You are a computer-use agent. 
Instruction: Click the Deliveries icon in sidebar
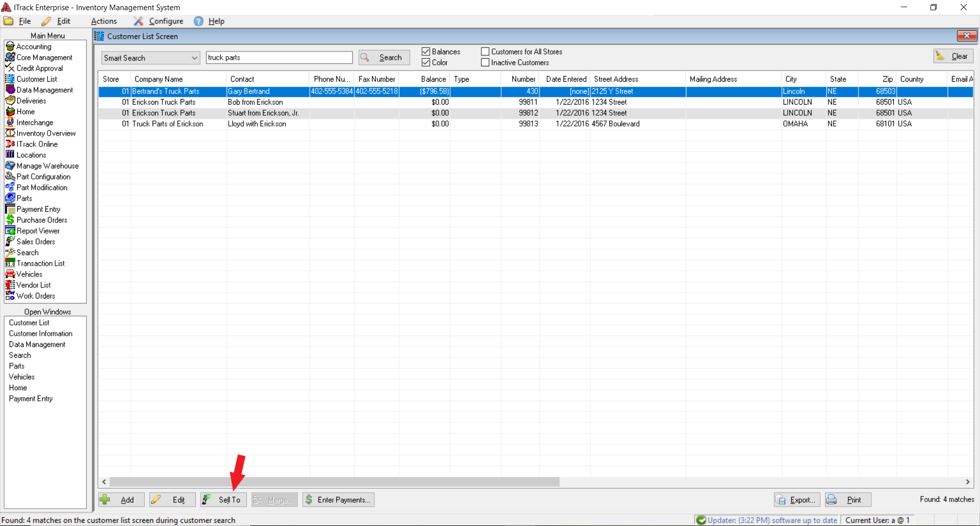point(10,101)
